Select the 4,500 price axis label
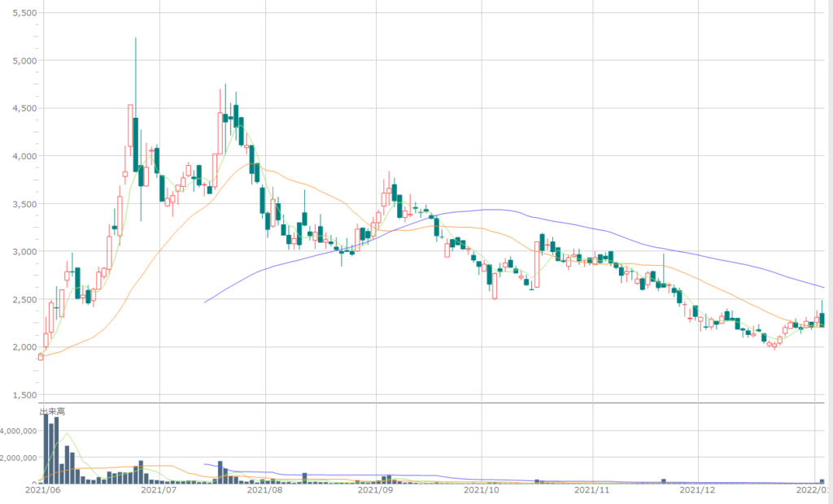This screenshot has width=833, height=504. point(24,108)
